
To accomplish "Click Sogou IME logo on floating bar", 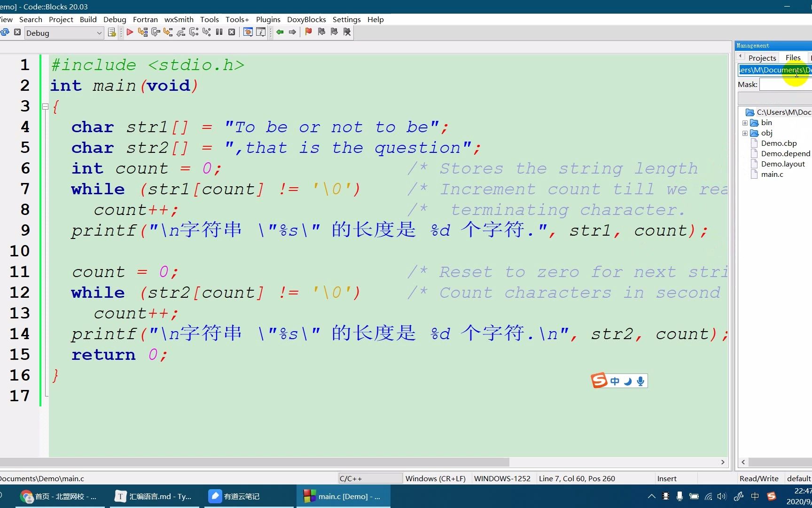I will point(599,380).
